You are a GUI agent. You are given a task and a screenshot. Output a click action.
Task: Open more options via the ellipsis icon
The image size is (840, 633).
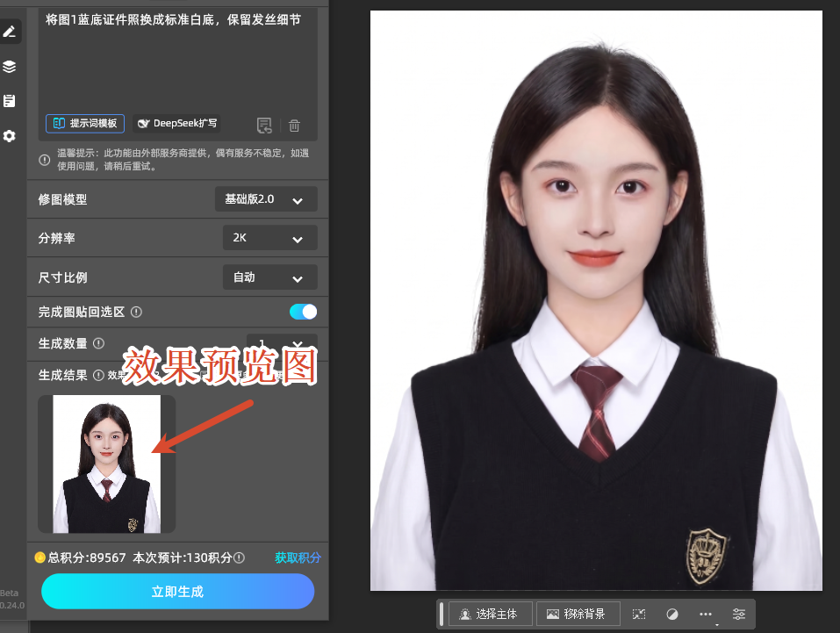pos(705,614)
